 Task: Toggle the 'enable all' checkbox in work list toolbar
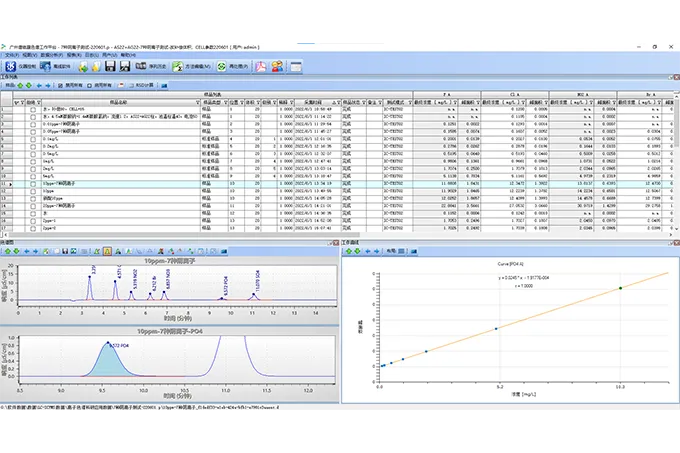[x=89, y=85]
